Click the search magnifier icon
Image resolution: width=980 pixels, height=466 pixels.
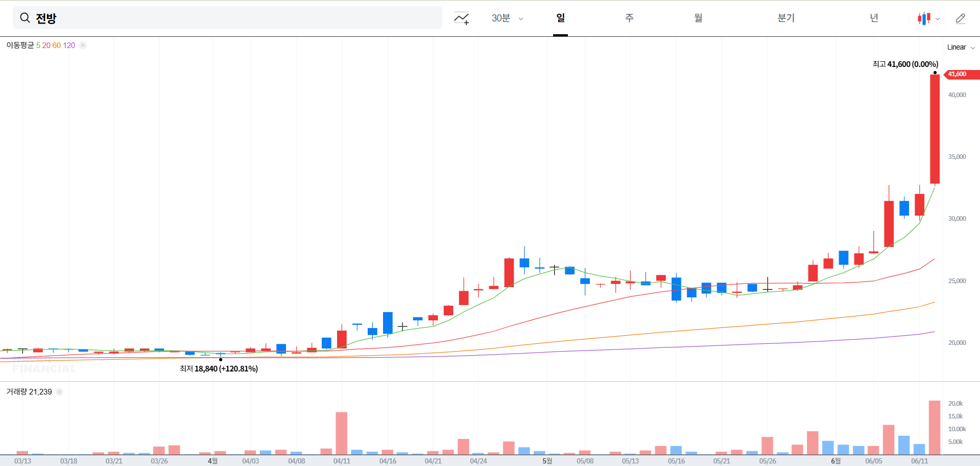(x=25, y=18)
